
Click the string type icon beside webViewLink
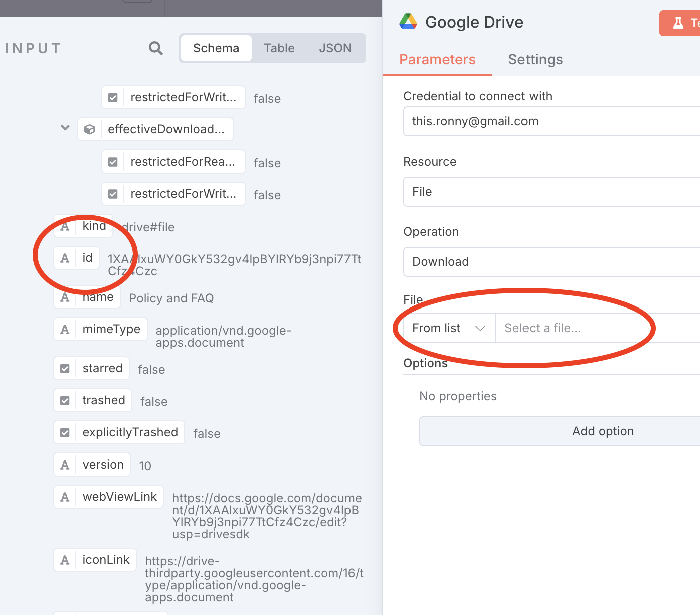pos(65,497)
